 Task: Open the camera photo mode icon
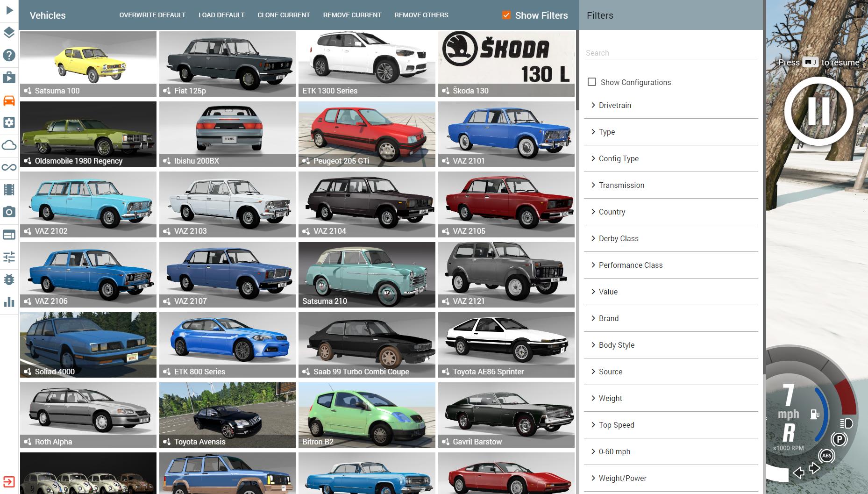tap(9, 212)
